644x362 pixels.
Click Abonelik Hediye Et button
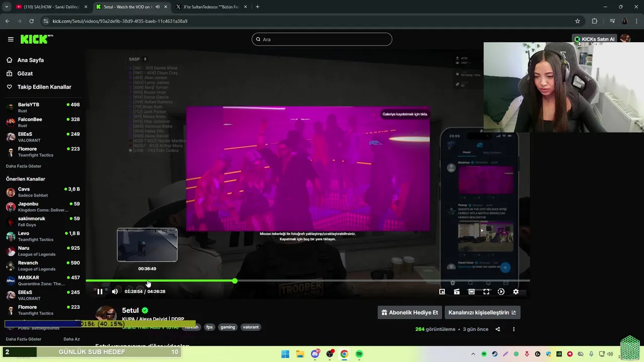click(x=410, y=312)
